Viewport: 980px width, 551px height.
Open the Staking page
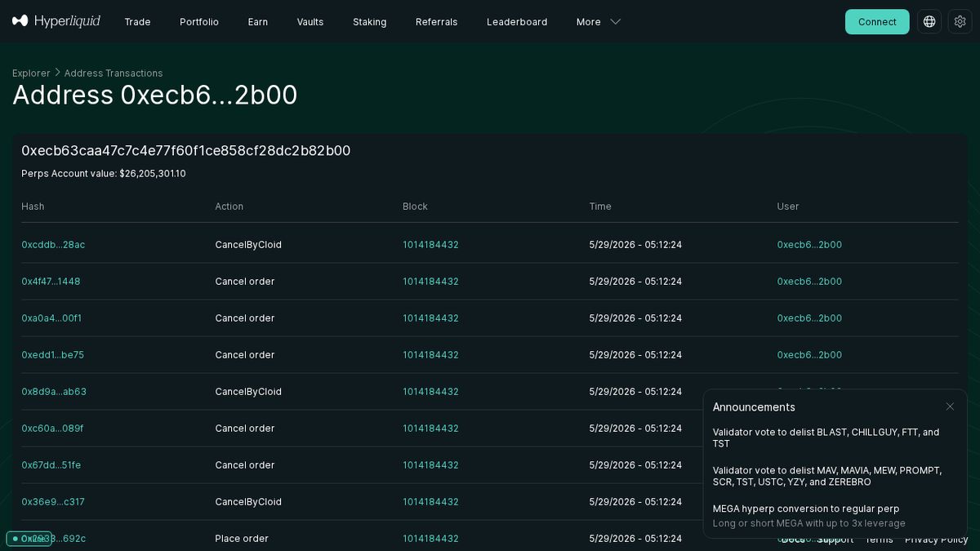point(370,22)
